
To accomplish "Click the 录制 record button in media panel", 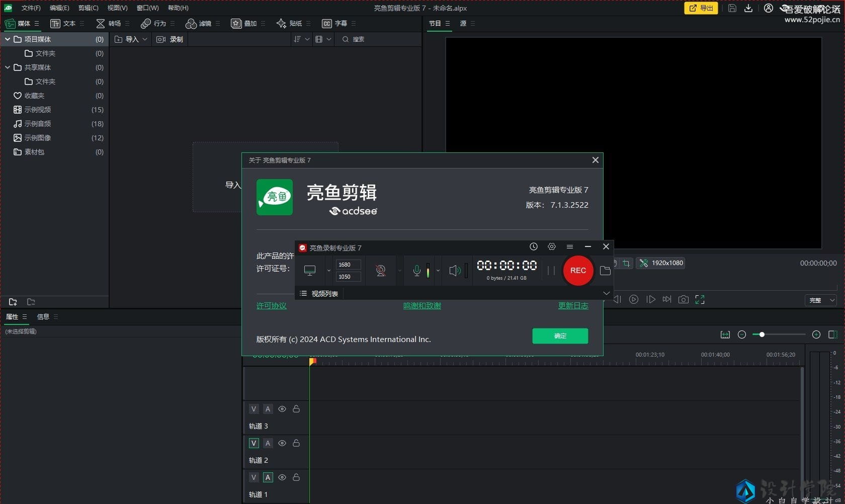I will point(170,39).
